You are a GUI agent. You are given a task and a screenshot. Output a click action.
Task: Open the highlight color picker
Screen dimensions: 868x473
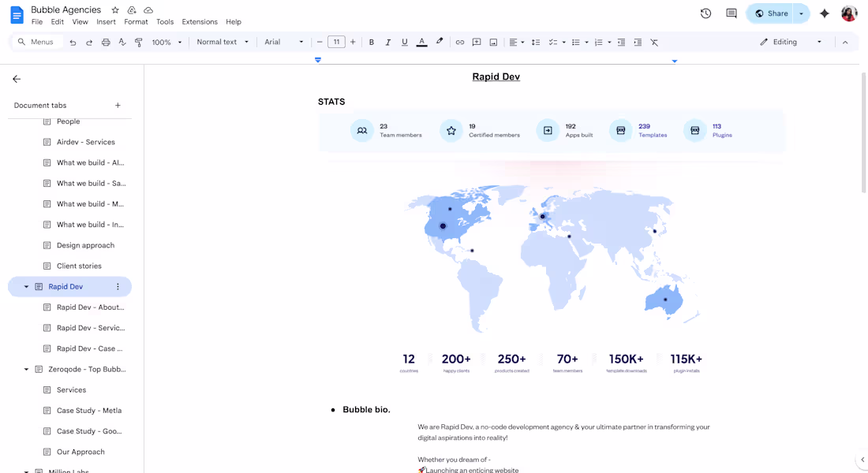[440, 42]
